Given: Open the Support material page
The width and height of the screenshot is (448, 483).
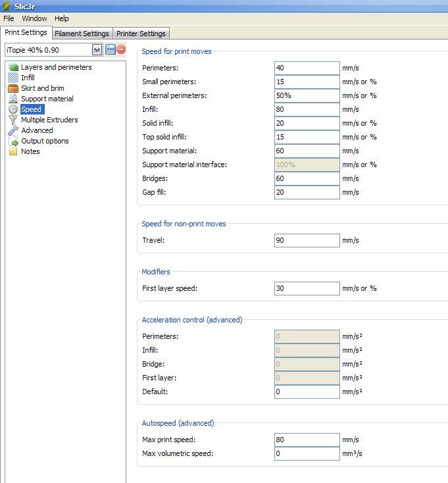Looking at the screenshot, I should tap(47, 99).
